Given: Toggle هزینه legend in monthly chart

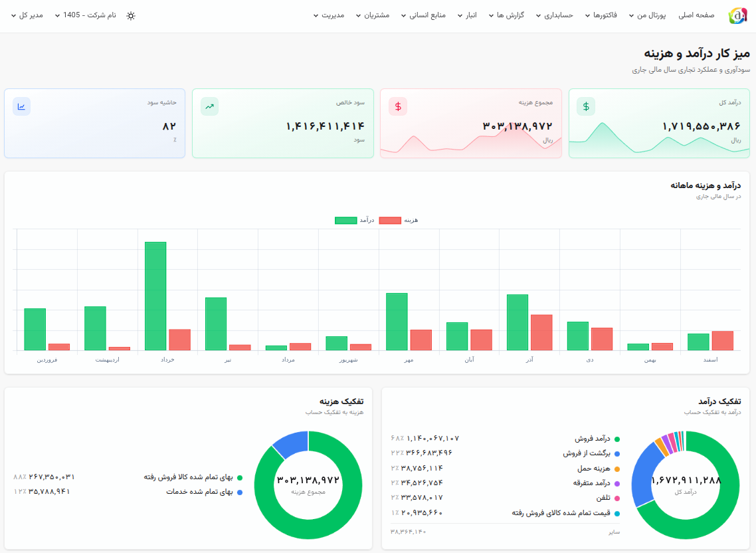Looking at the screenshot, I should (x=398, y=220).
